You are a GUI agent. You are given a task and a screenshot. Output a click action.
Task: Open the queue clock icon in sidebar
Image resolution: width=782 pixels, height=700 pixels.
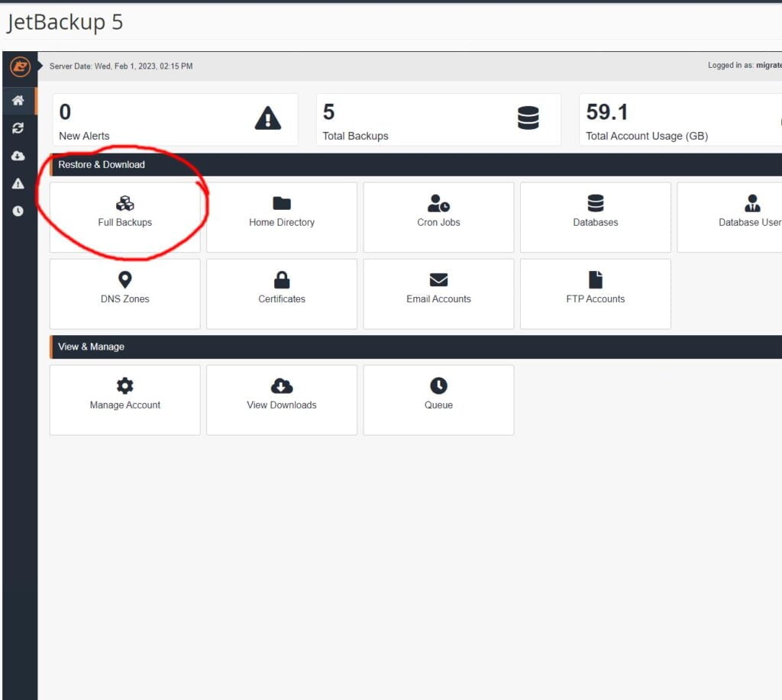click(x=18, y=211)
